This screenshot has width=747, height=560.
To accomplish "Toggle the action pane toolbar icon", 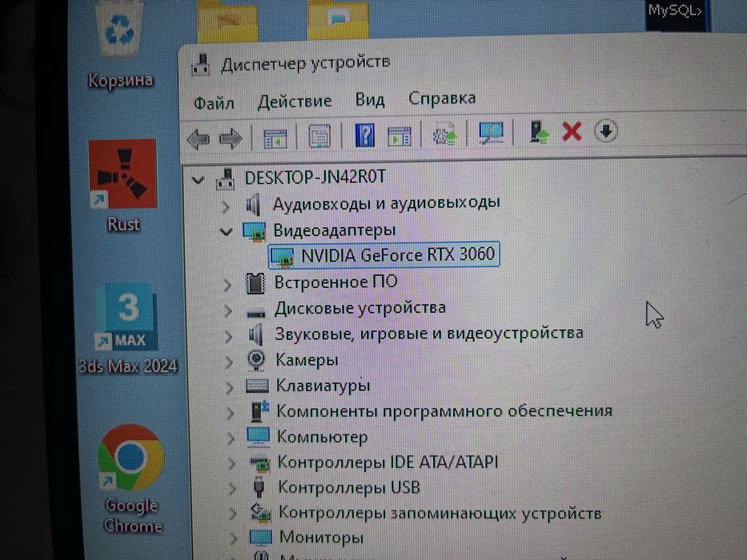I will pyautogui.click(x=400, y=136).
